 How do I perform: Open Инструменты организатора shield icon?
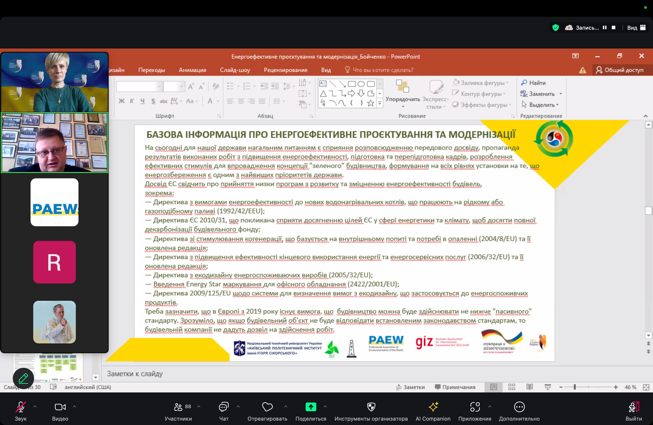tap(371, 406)
